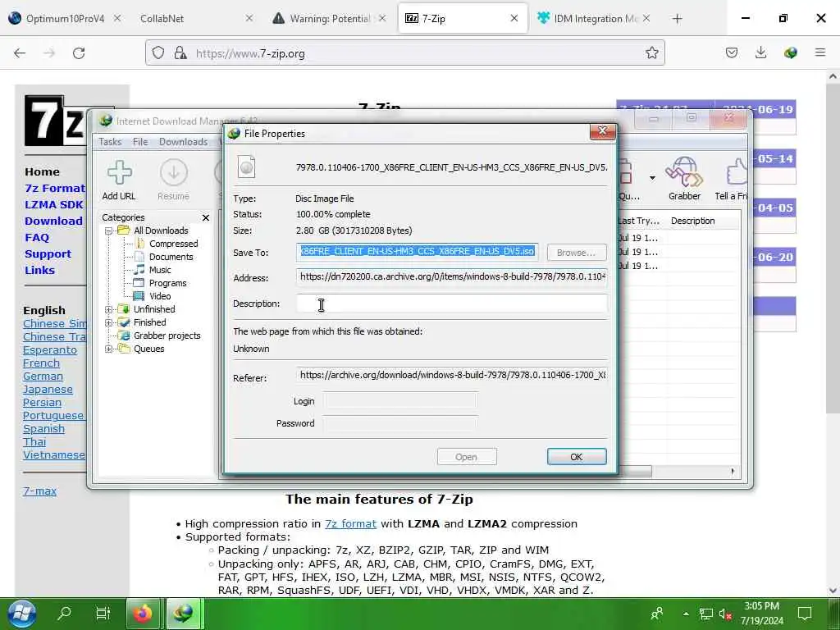
Task: Open the Firefox downloads arrow icon
Action: (760, 52)
